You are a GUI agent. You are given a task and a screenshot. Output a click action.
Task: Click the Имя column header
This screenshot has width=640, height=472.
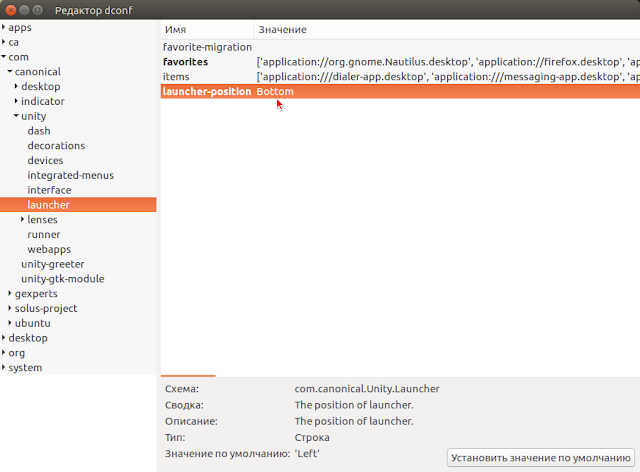207,29
